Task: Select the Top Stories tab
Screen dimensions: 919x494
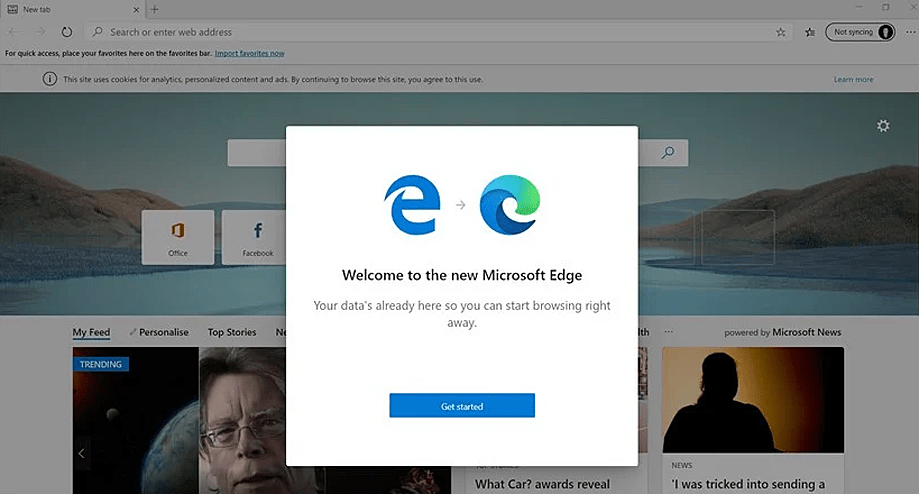Action: (x=232, y=332)
